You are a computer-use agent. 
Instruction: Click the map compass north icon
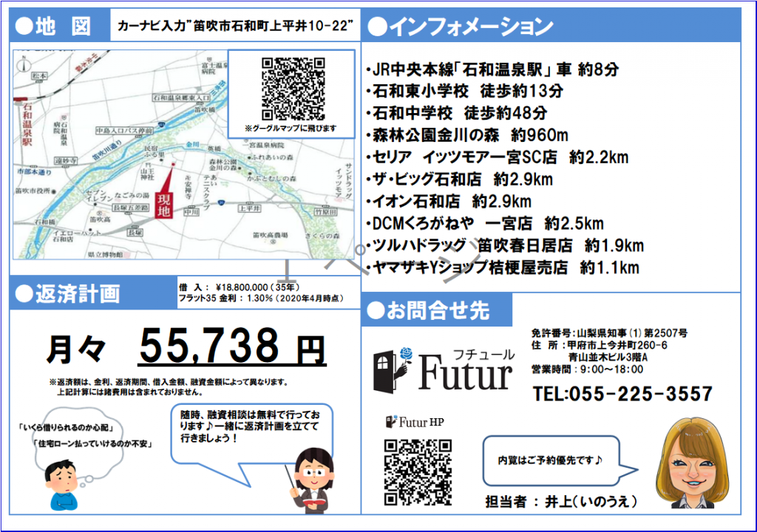24,64
